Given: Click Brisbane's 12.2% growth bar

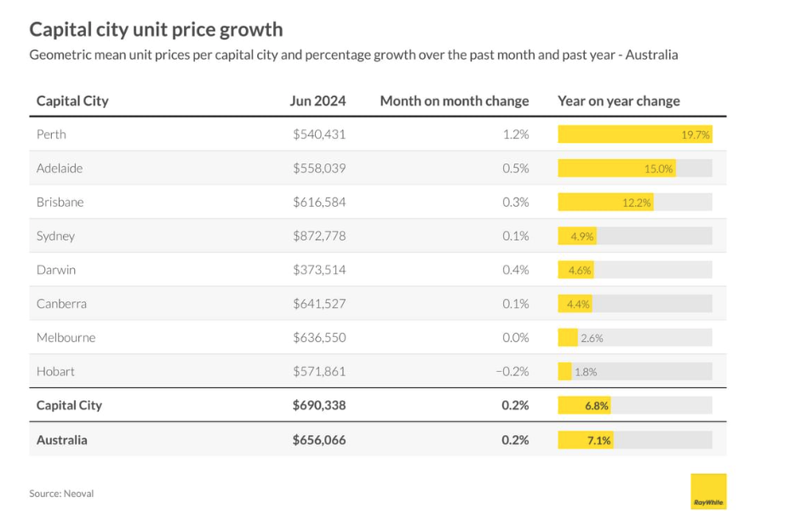Looking at the screenshot, I should (605, 203).
